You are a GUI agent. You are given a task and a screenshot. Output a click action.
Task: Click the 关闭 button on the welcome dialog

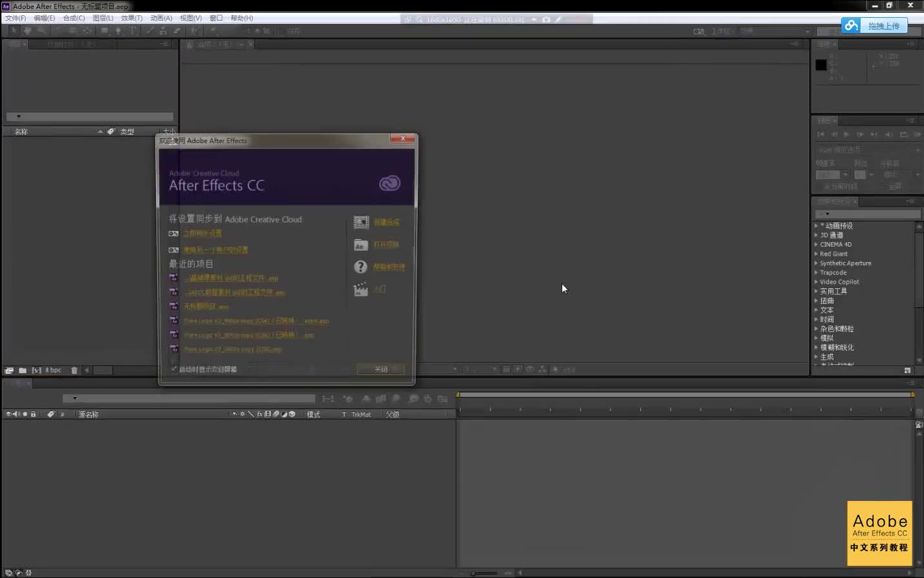[x=380, y=369]
